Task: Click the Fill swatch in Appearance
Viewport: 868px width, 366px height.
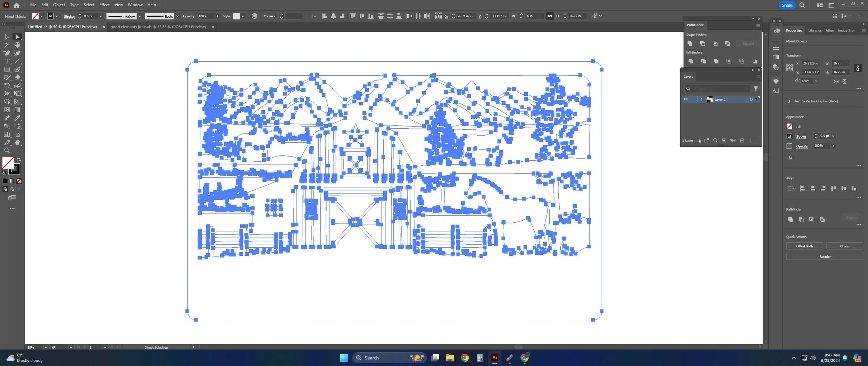Action: tap(789, 127)
